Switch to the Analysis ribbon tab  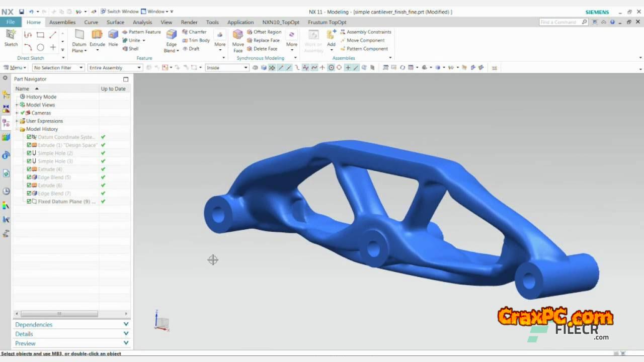click(142, 22)
